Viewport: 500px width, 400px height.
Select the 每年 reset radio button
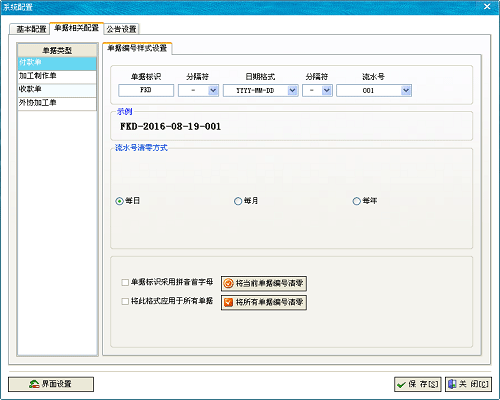pos(356,201)
